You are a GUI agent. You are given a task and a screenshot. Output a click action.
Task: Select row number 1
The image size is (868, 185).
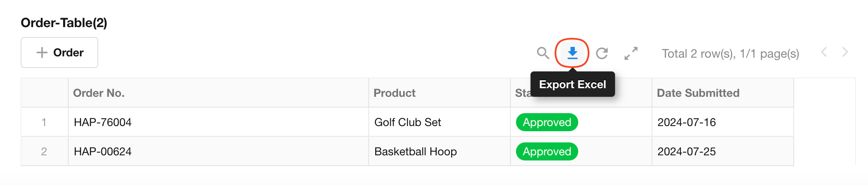click(x=44, y=122)
